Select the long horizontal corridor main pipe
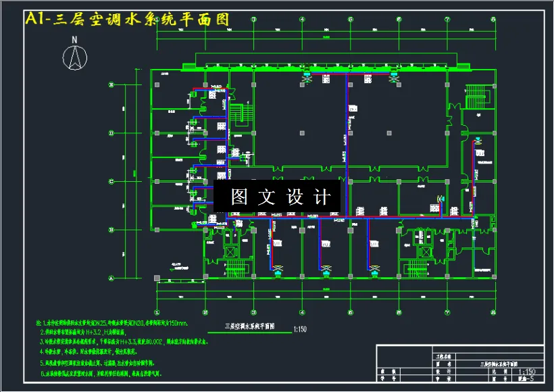Screen dimensions: 554x392 coord(351,218)
